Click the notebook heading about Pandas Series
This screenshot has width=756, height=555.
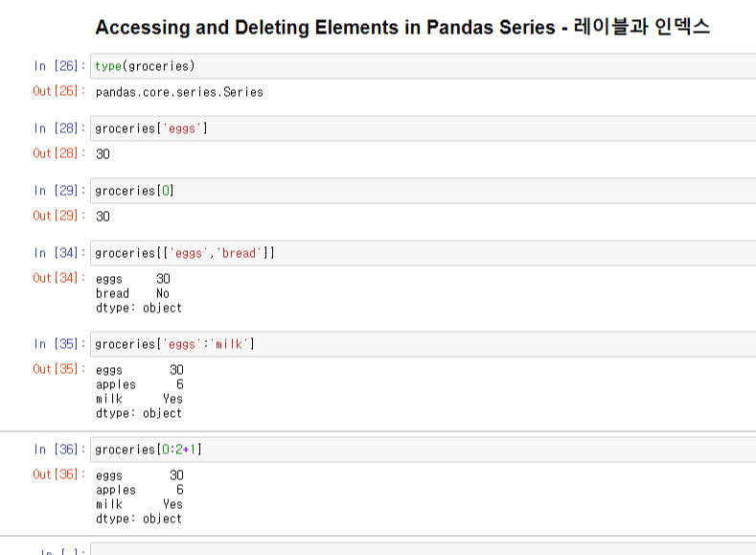pos(402,27)
